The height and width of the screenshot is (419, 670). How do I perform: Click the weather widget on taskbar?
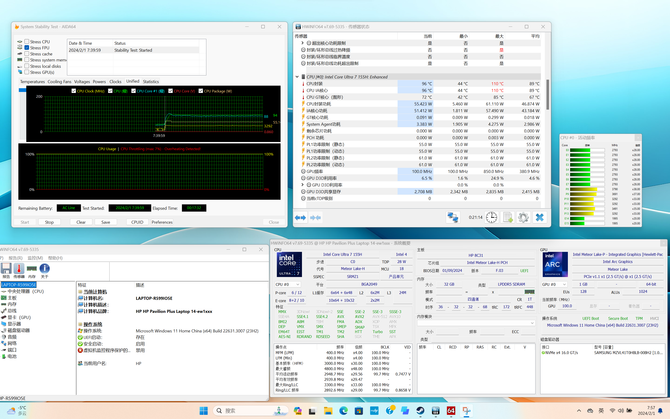click(x=17, y=411)
